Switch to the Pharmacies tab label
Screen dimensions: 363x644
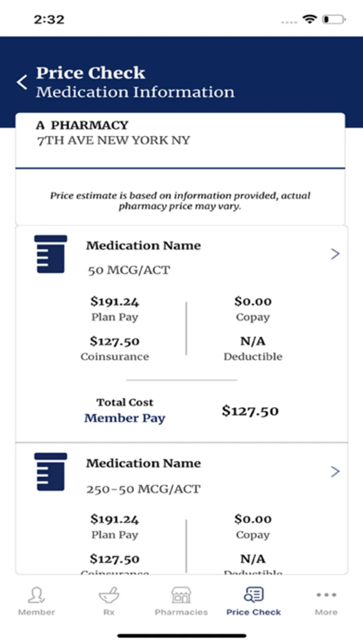(181, 612)
